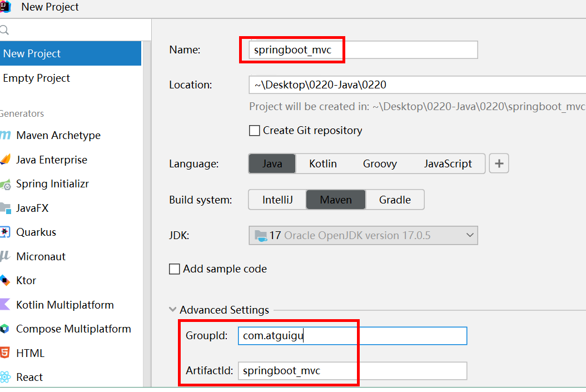Click the Maven Archetype generator icon
Viewport: 586px width, 392px height.
point(6,136)
